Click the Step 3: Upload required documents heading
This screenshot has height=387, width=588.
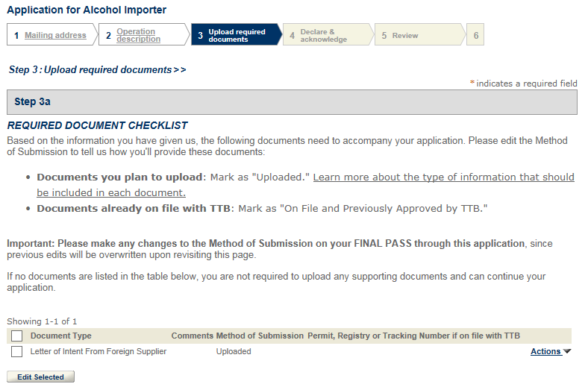(x=97, y=69)
